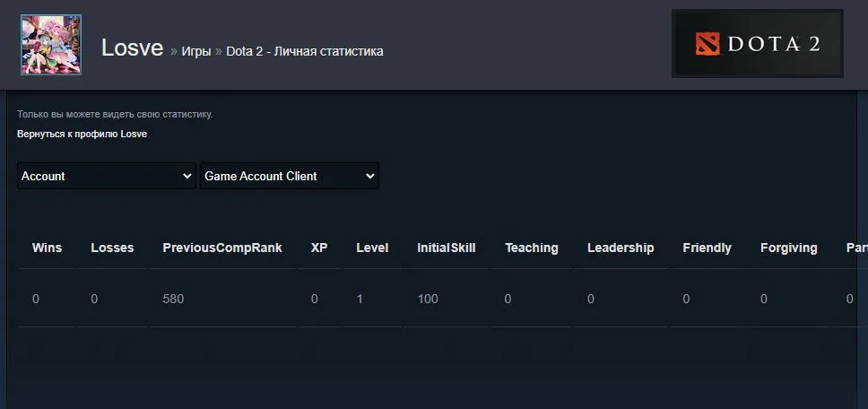Image resolution: width=868 pixels, height=409 pixels.
Task: Open Losve profile avatar image
Action: 51,45
